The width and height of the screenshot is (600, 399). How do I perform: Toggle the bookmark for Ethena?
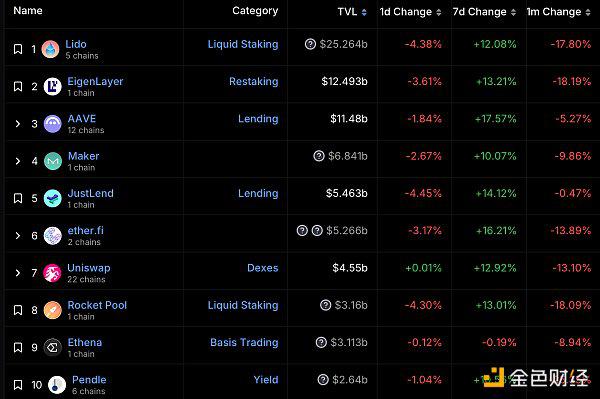18,347
